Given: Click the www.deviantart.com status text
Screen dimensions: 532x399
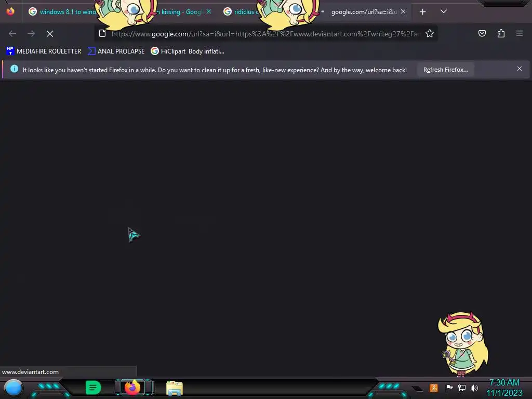Looking at the screenshot, I should (30, 372).
